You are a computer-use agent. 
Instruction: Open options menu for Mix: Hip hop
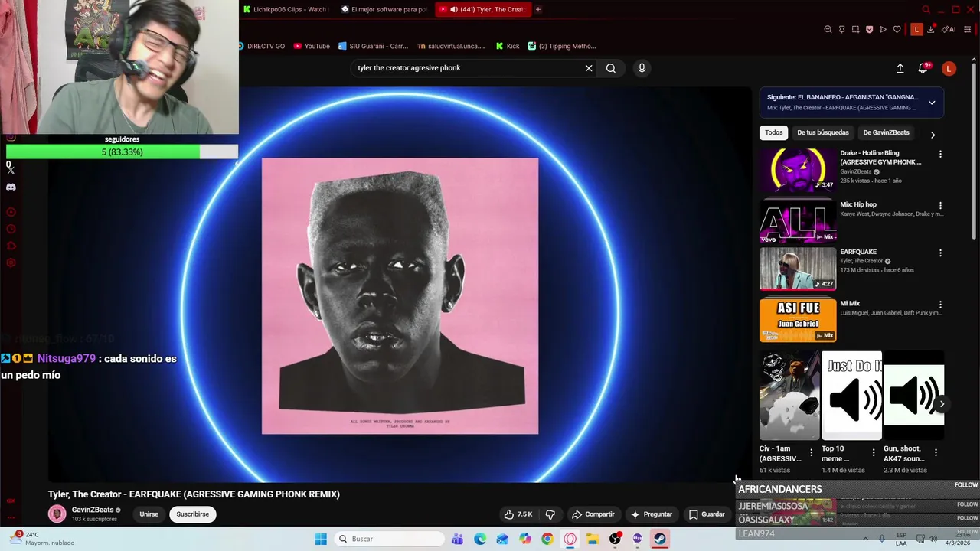pyautogui.click(x=940, y=205)
